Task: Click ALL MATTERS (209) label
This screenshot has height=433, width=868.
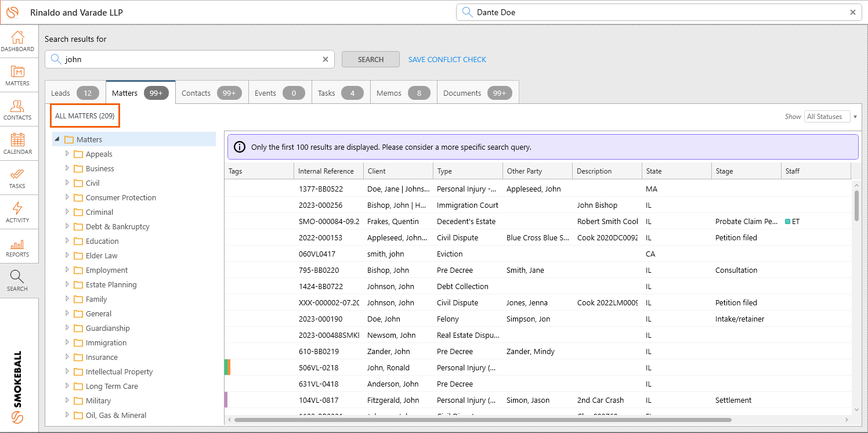Action: point(85,116)
